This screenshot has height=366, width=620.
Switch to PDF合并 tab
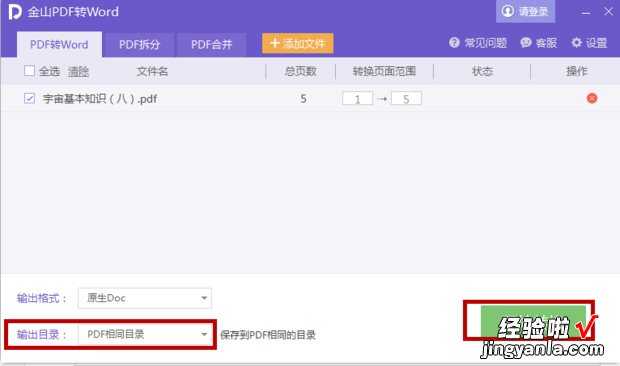212,45
